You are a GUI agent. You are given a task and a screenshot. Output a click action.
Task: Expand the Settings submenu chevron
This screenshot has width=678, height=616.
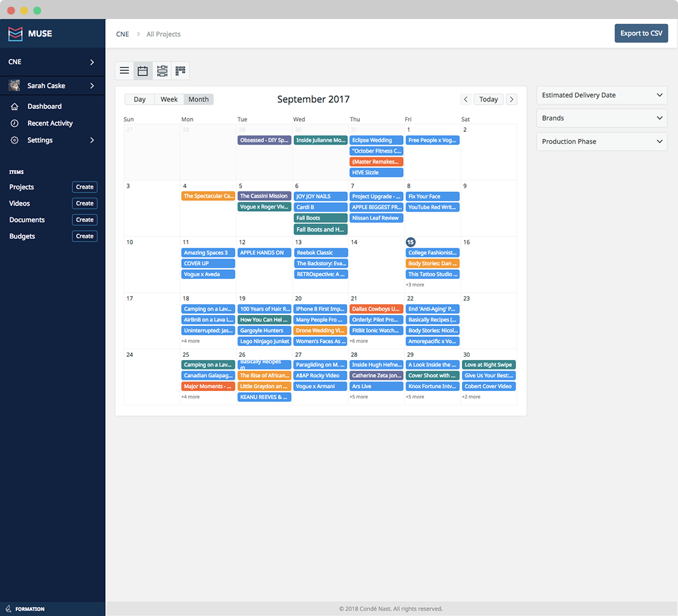coord(92,140)
